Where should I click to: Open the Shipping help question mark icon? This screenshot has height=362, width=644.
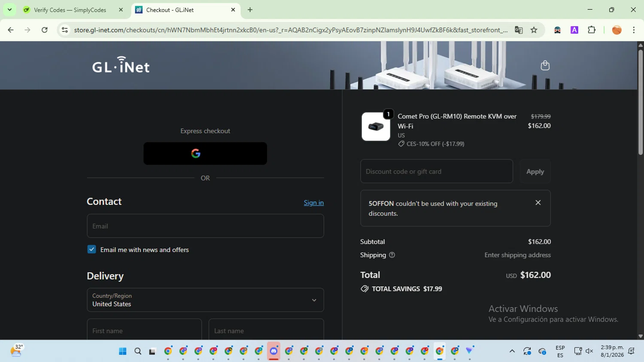pyautogui.click(x=392, y=255)
